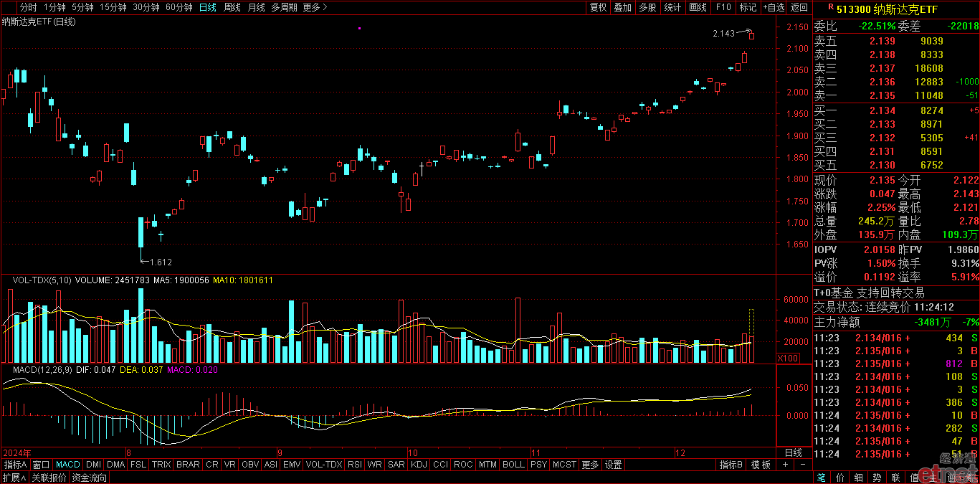Screen dimensions: 980x484
Task: Activate the 画线 drawing tool button
Action: tap(698, 7)
